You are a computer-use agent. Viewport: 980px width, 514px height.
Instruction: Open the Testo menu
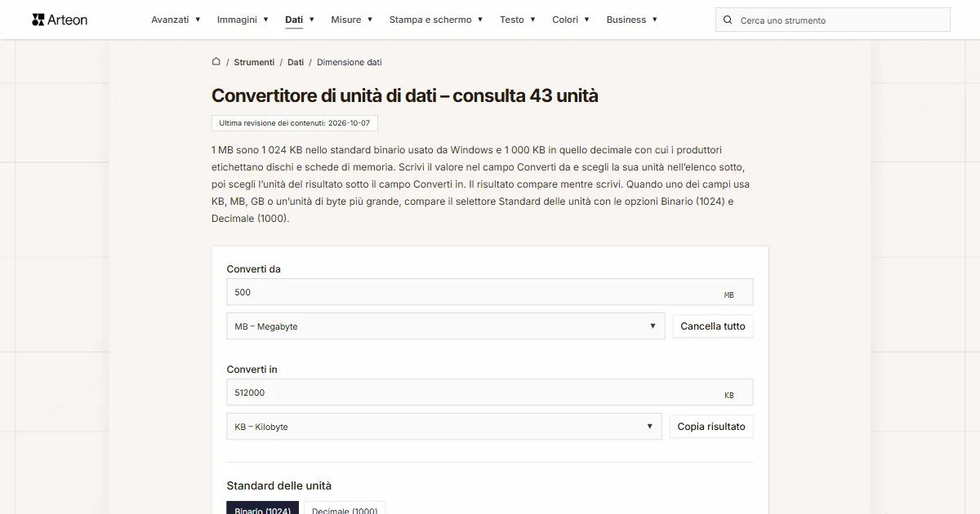coord(518,20)
